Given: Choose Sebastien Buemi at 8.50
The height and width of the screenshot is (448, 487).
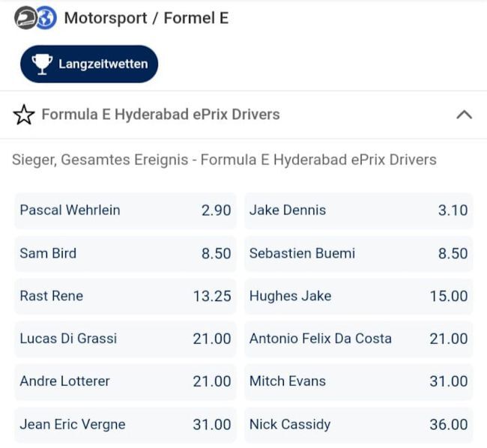Looking at the screenshot, I should click(x=359, y=253).
